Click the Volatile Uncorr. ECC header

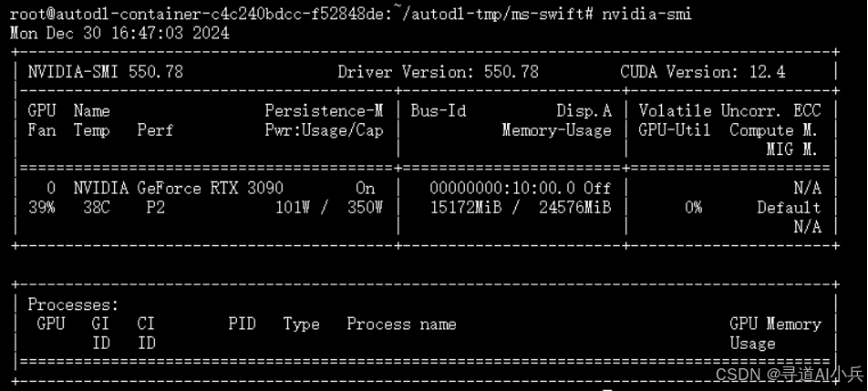coord(729,110)
